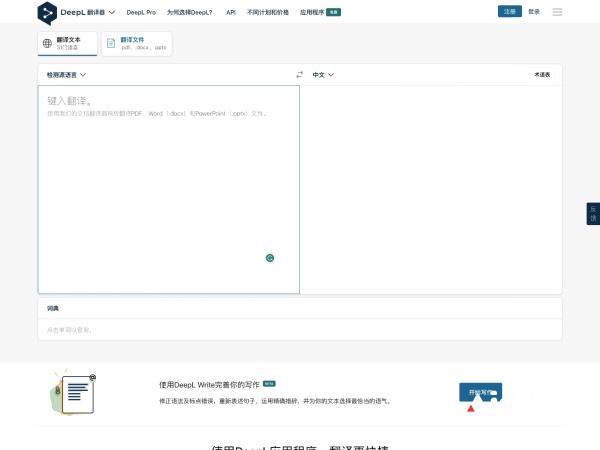
Task: Click the globe icon on translate text tab
Action: coord(47,43)
